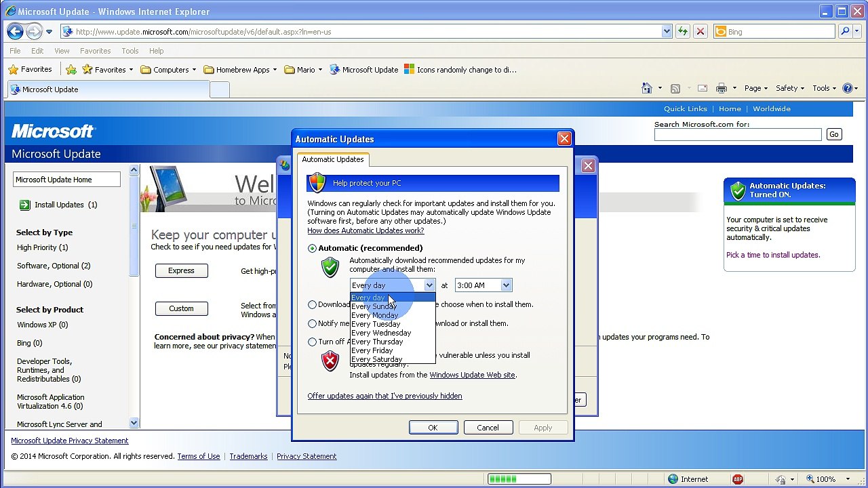Open the Page command bar menu
The image size is (868, 488).
755,88
